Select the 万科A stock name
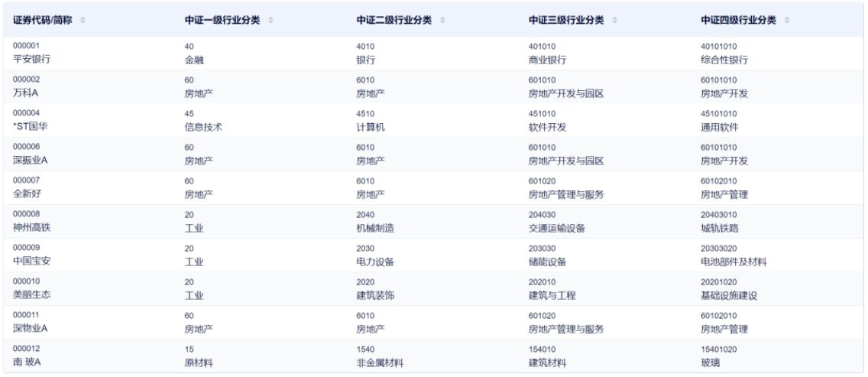This screenshot has height=377, width=868. pyautogui.click(x=25, y=93)
